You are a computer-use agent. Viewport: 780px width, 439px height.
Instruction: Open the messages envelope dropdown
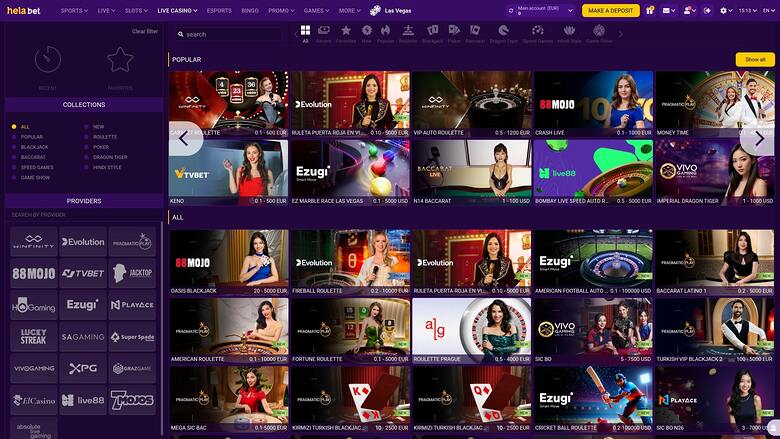[x=669, y=10]
